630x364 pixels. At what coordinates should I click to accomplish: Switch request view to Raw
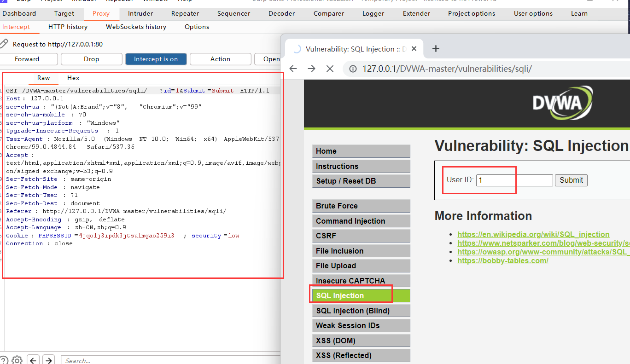[x=44, y=78]
